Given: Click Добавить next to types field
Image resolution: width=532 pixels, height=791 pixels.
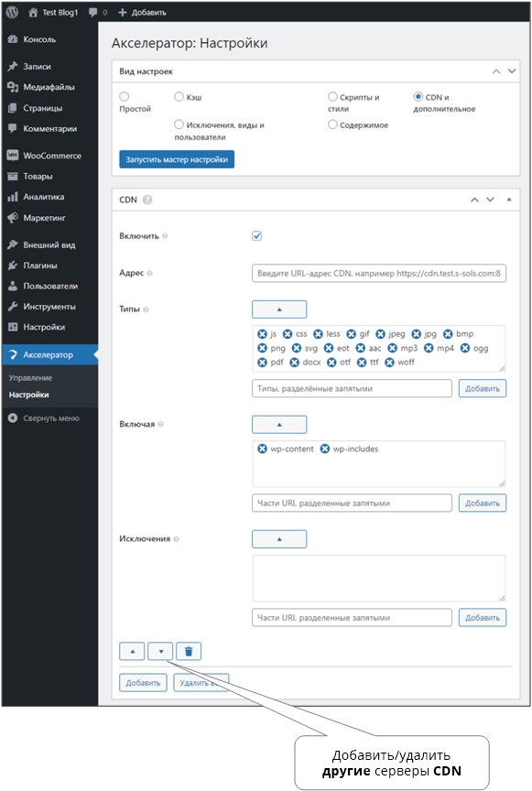Looking at the screenshot, I should [x=482, y=388].
